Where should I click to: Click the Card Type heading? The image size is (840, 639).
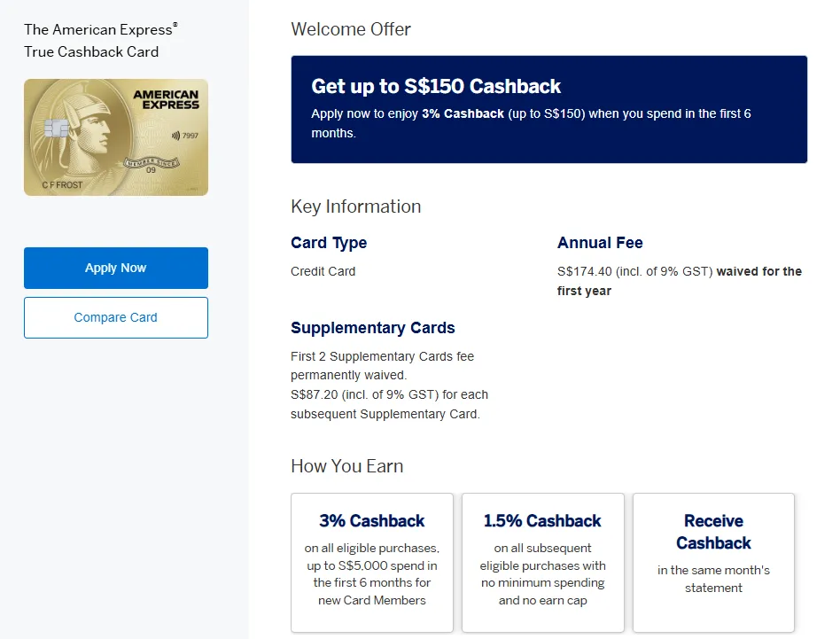click(x=329, y=243)
